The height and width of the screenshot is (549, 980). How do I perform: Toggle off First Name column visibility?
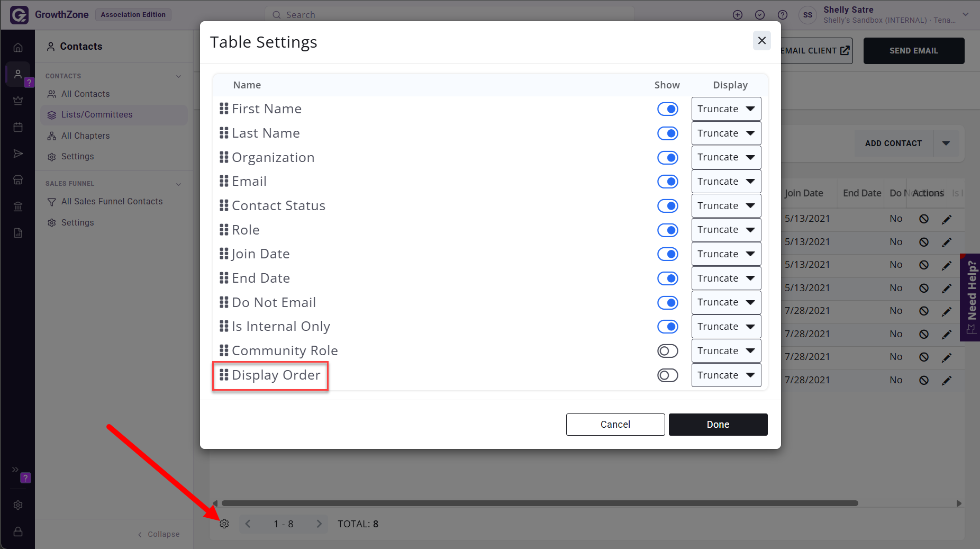[668, 109]
